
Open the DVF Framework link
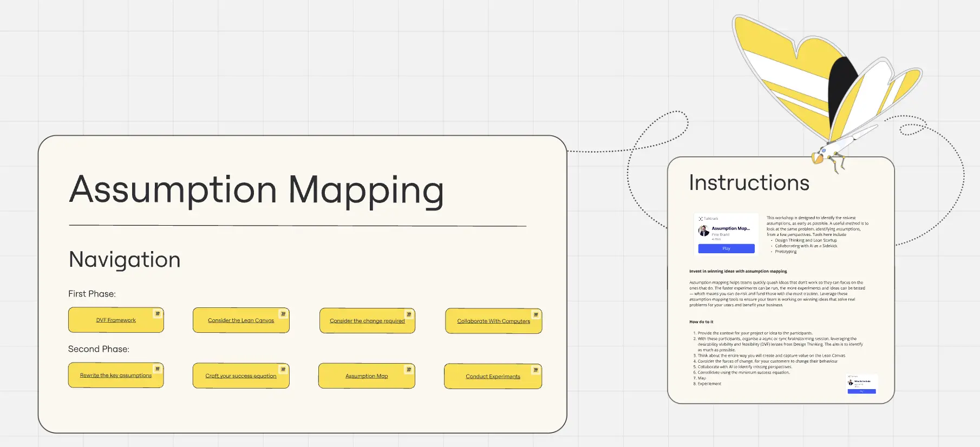pyautogui.click(x=116, y=320)
